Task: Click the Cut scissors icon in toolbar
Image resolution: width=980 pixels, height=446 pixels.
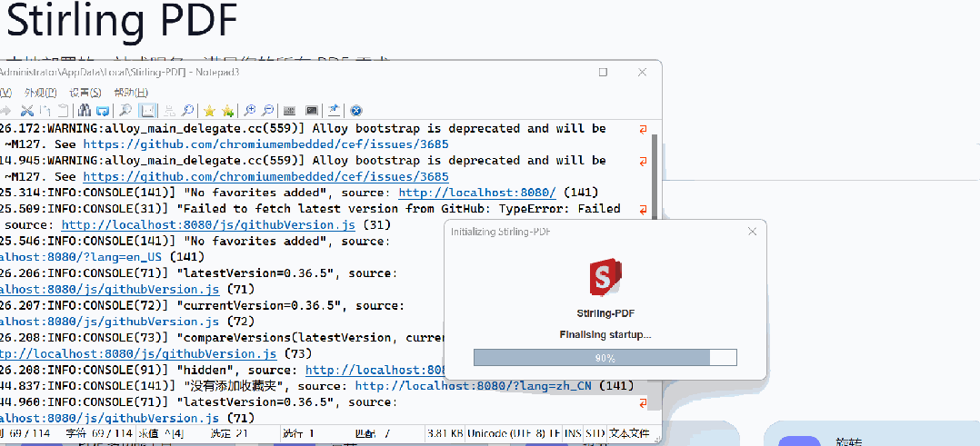Action: 27,111
